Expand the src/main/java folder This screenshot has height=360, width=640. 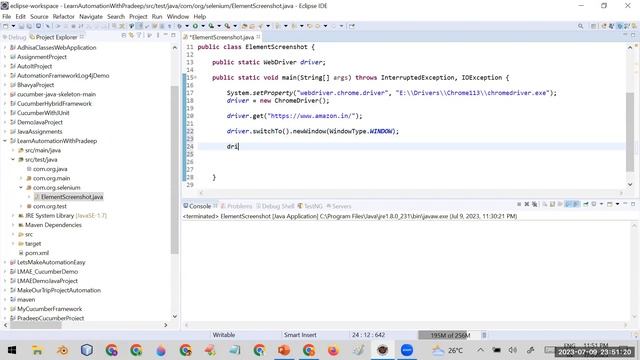tap(13, 150)
